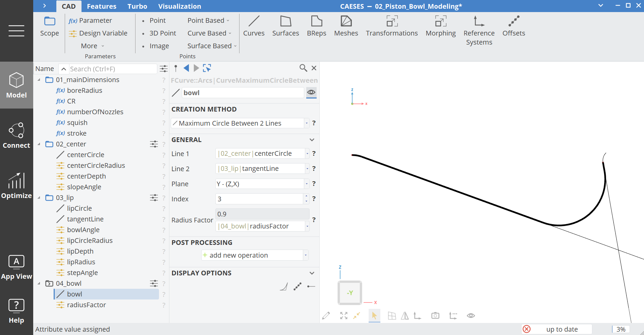This screenshot has width=644, height=335.
Task: Create a 3D Point
Action: (x=159, y=33)
